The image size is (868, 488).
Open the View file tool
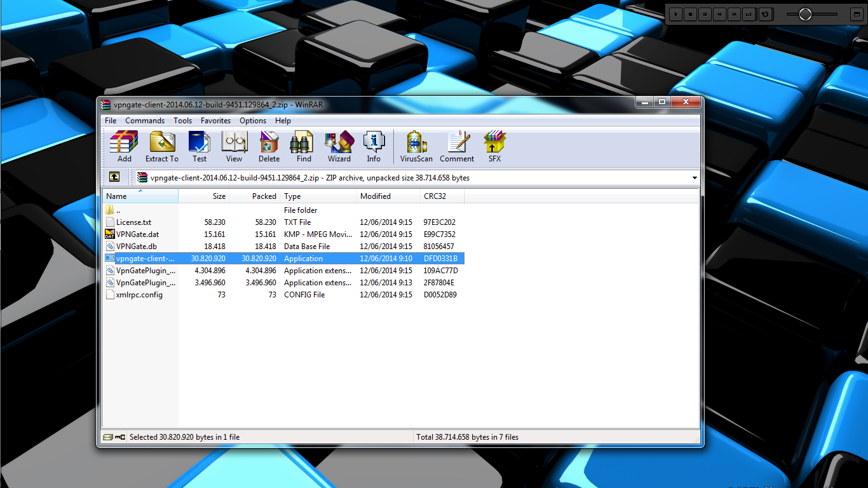234,147
